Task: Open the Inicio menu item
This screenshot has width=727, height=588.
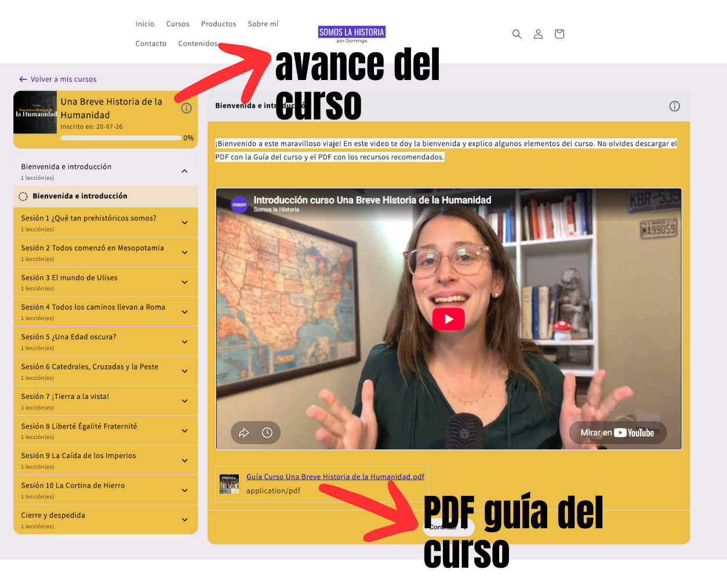Action: point(145,24)
